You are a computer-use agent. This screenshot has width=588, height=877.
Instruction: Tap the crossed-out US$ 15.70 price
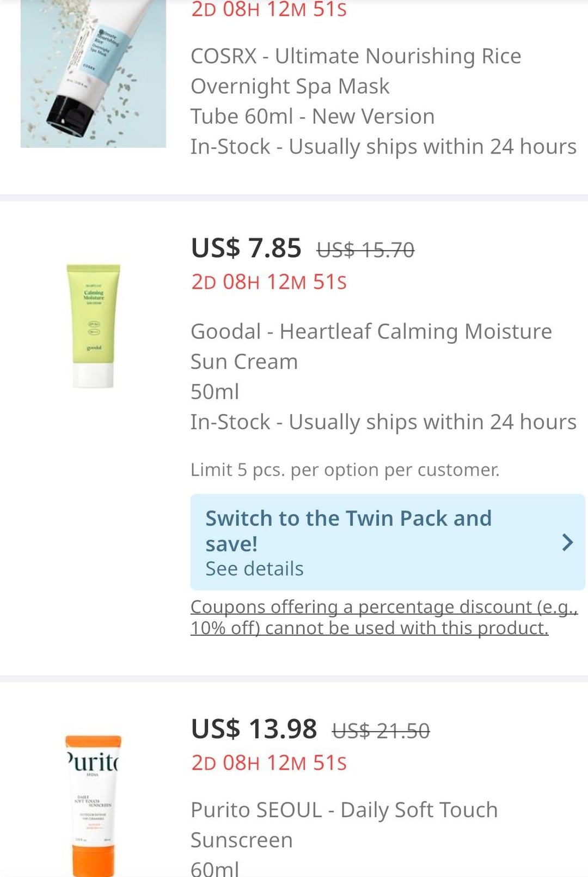(365, 250)
